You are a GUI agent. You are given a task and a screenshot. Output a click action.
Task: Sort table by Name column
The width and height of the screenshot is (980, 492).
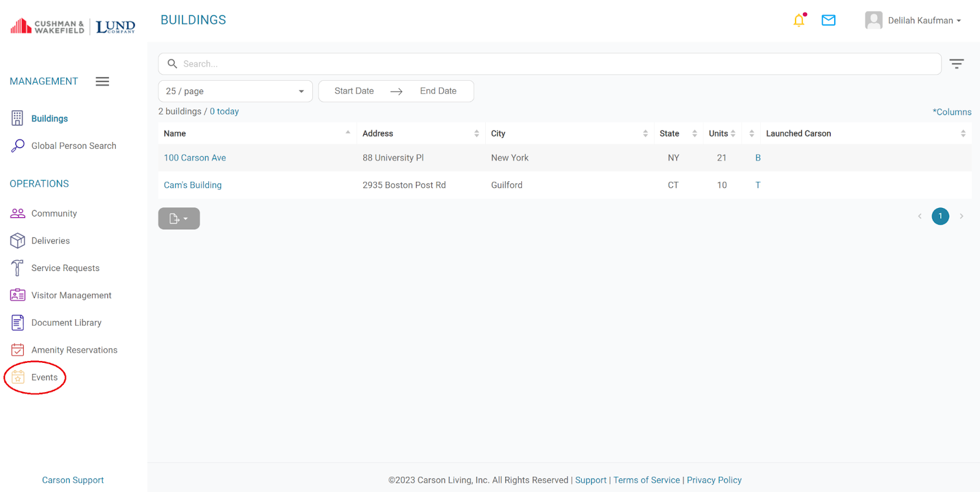click(175, 133)
